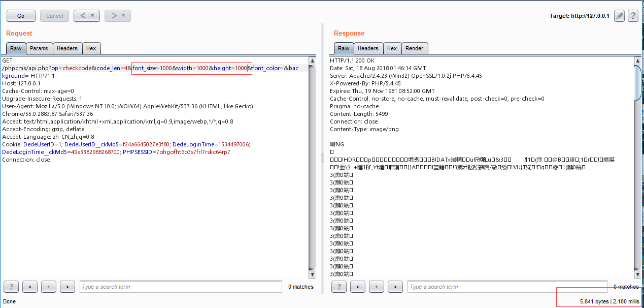Open the forward history dropdown arrow
644x308 pixels.
tap(123, 16)
